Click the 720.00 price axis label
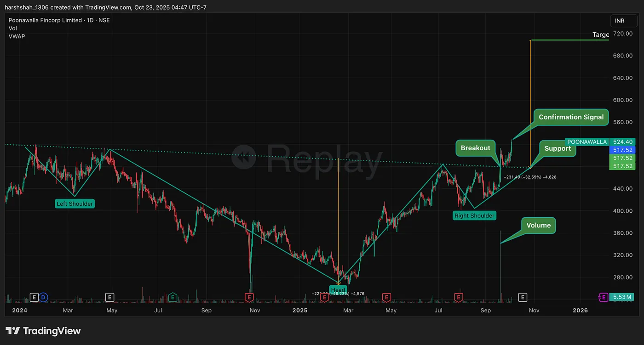The image size is (644, 345). coord(623,34)
